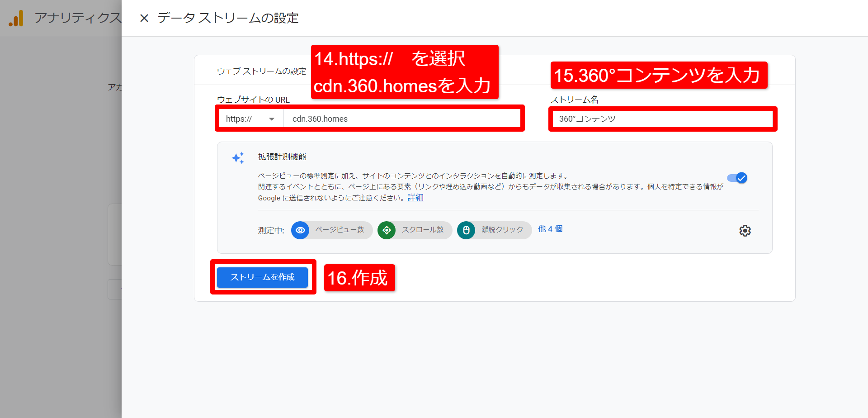Click the page views eye icon
This screenshot has height=418, width=868.
300,230
